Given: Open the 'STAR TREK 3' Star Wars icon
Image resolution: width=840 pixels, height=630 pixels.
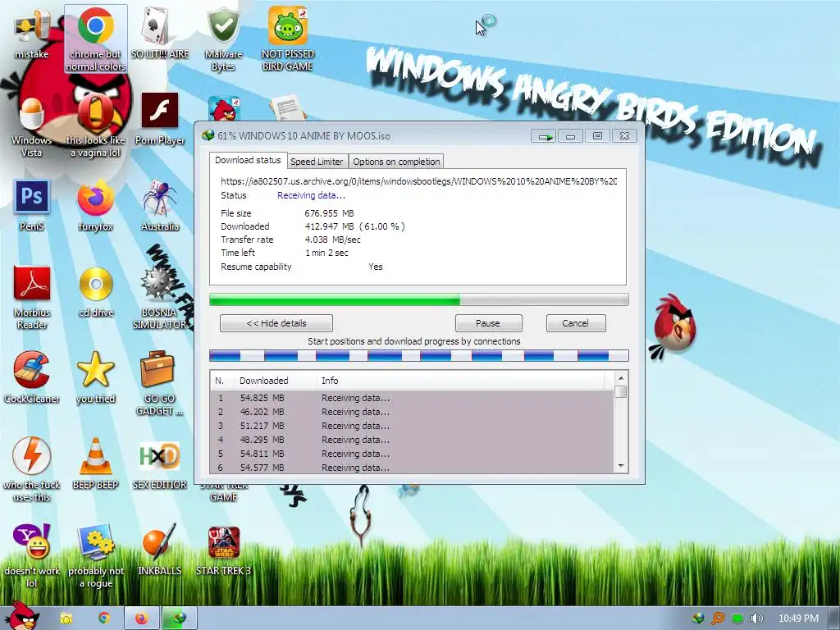Looking at the screenshot, I should click(x=223, y=550).
